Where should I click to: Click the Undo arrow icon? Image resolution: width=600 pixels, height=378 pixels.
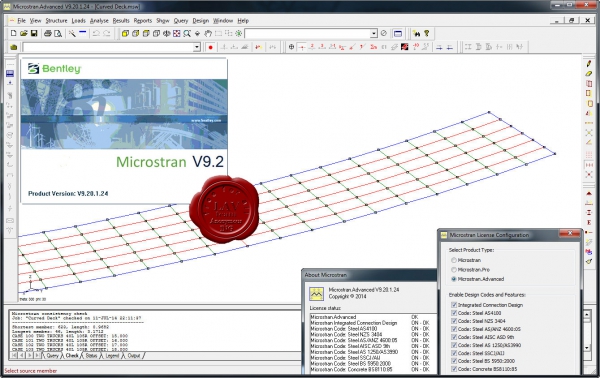(96, 34)
